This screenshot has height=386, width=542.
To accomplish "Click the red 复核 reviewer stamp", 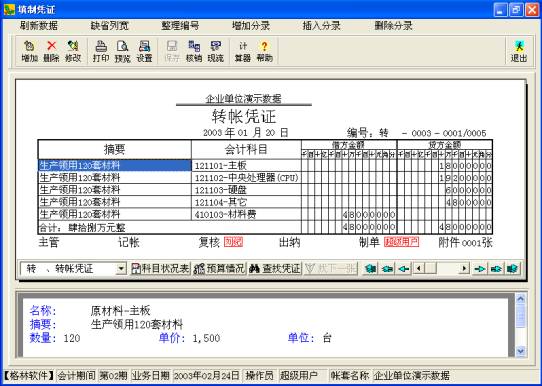I will [233, 242].
